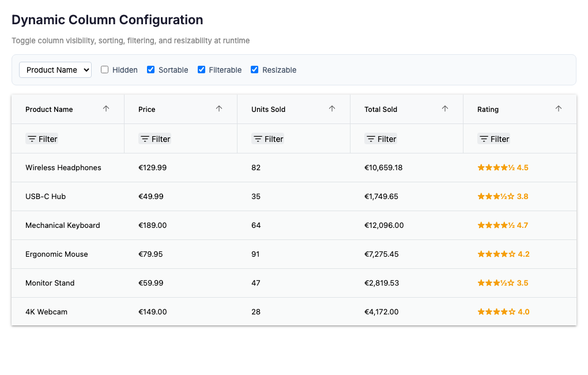Open the Product Name column selector dropdown
588x375 pixels.
pyautogui.click(x=55, y=70)
